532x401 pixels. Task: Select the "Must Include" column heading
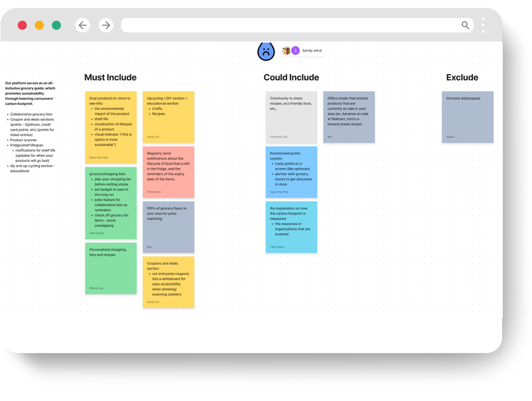point(110,78)
